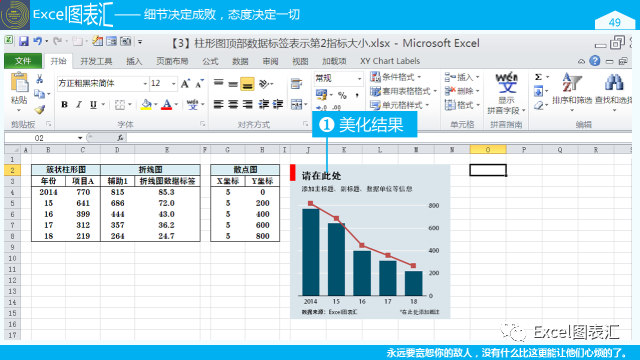The width and height of the screenshot is (640, 360).
Task: Open the font name dropdown
Action: click(x=145, y=84)
